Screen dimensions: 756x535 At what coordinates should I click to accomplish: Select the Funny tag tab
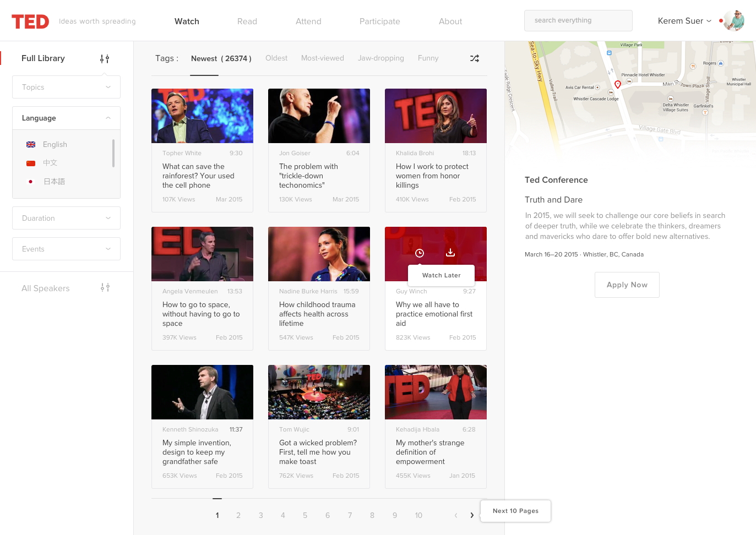(428, 58)
